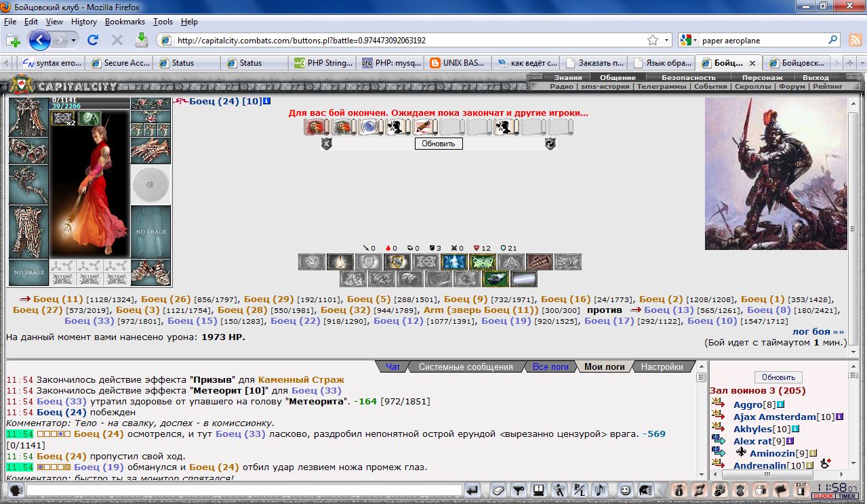Click the Обновить button under the scrolls
The image size is (867, 504).
[x=438, y=144]
